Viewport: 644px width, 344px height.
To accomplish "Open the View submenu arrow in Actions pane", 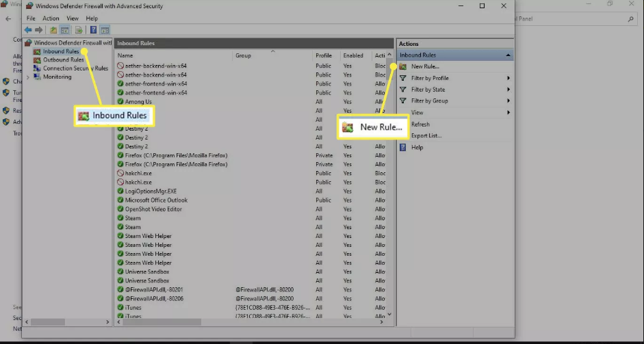I will (508, 112).
